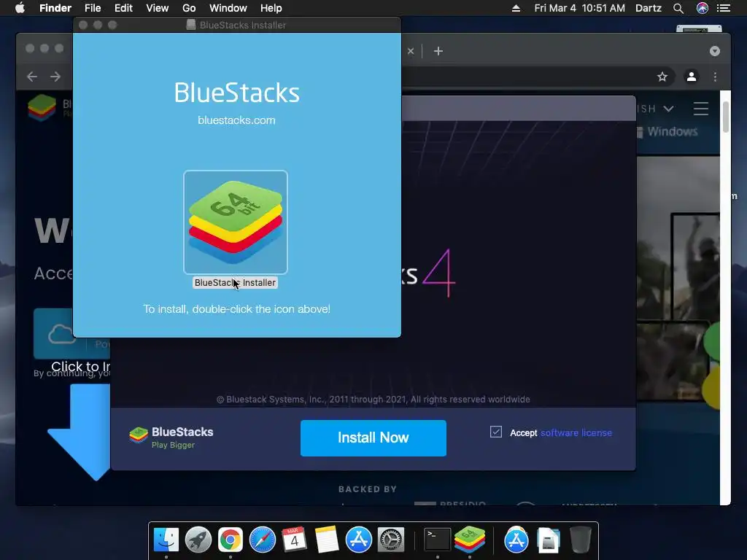Click the bluestacks.com text in installer window
This screenshot has height=560, width=747.
(237, 120)
